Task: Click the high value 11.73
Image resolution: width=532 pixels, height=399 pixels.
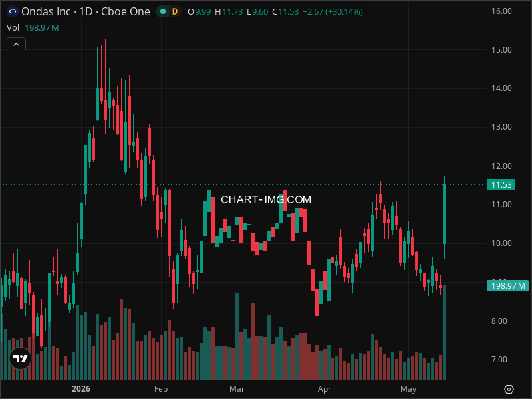Action: pos(232,12)
